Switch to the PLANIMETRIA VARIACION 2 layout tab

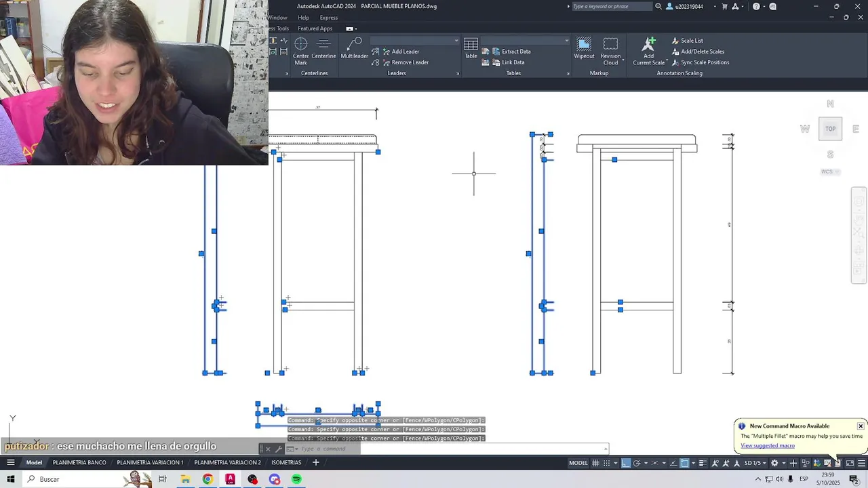click(x=227, y=462)
